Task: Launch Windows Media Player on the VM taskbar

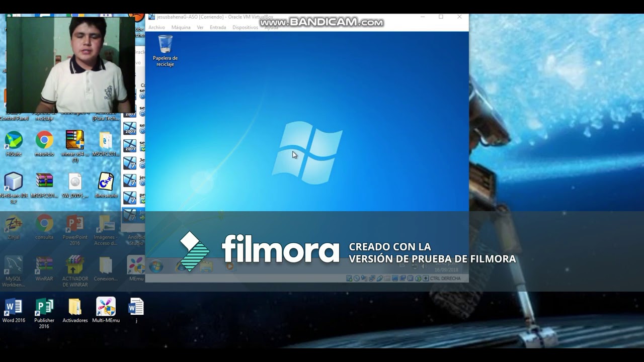Action: [x=230, y=266]
